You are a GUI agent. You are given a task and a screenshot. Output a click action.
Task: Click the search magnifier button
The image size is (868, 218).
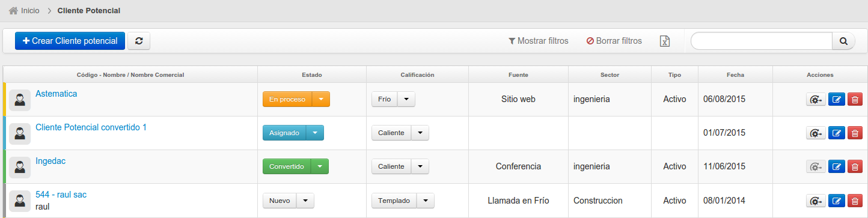[x=843, y=41]
